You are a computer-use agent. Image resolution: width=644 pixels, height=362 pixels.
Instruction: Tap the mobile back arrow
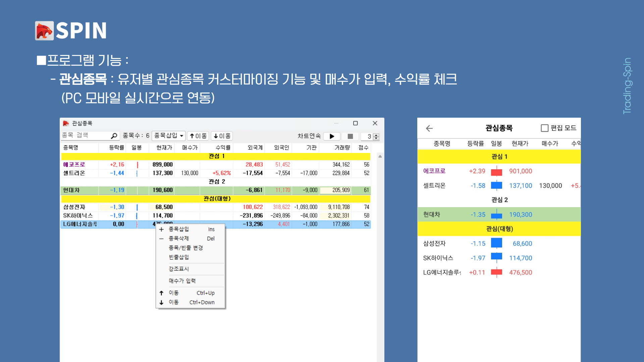429,128
